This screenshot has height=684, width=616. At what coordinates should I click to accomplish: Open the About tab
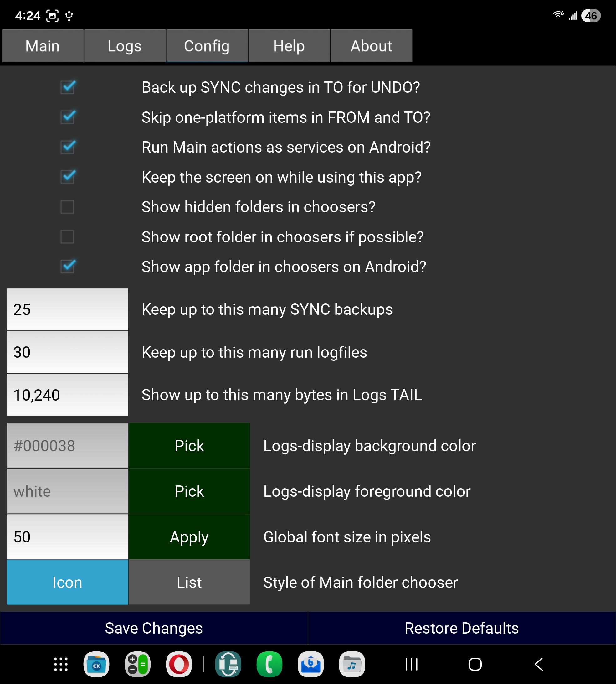pos(371,46)
